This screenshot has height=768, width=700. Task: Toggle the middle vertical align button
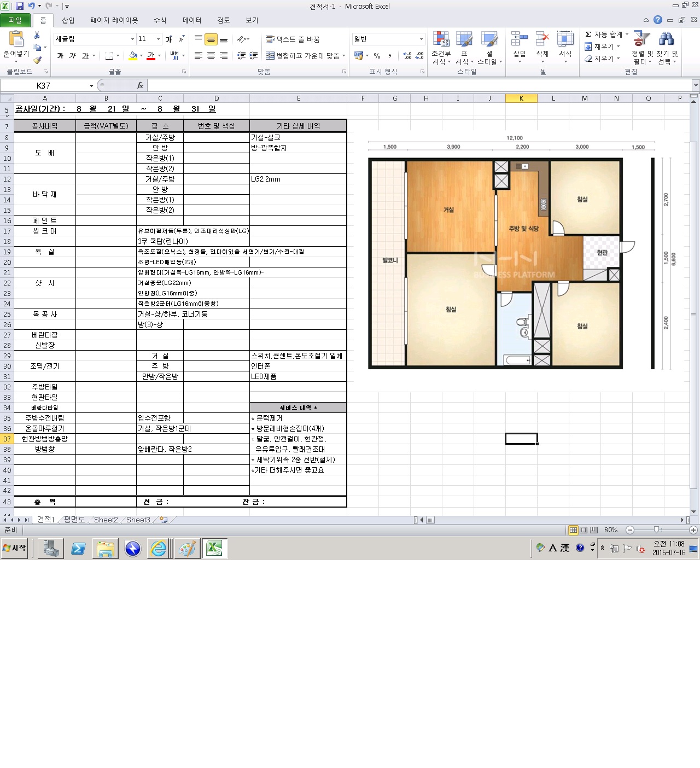(211, 39)
